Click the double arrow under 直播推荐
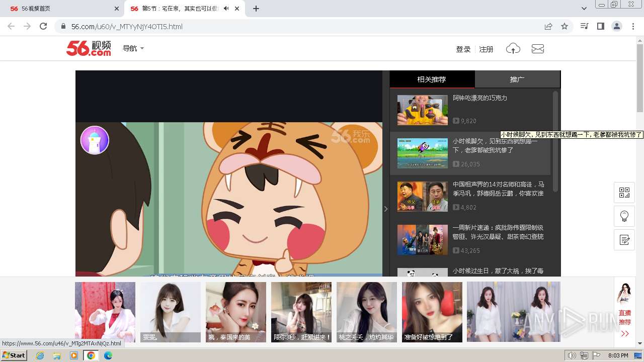 625,334
